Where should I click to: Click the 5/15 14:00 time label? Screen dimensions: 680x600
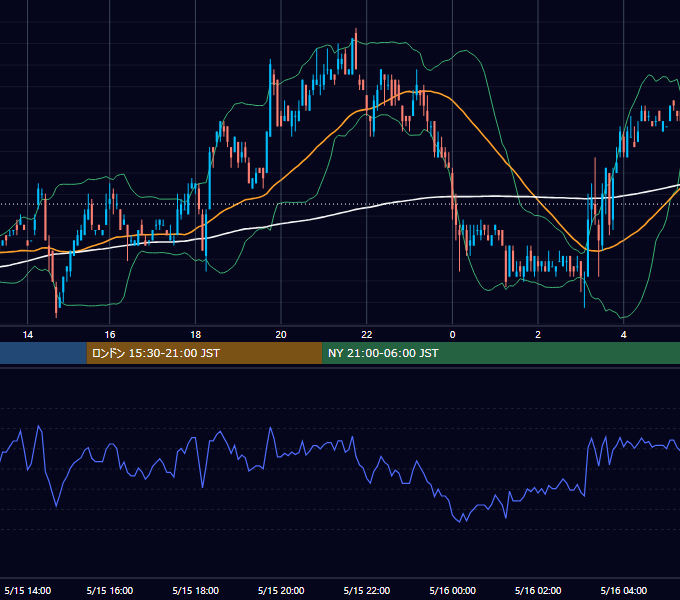pos(28,590)
